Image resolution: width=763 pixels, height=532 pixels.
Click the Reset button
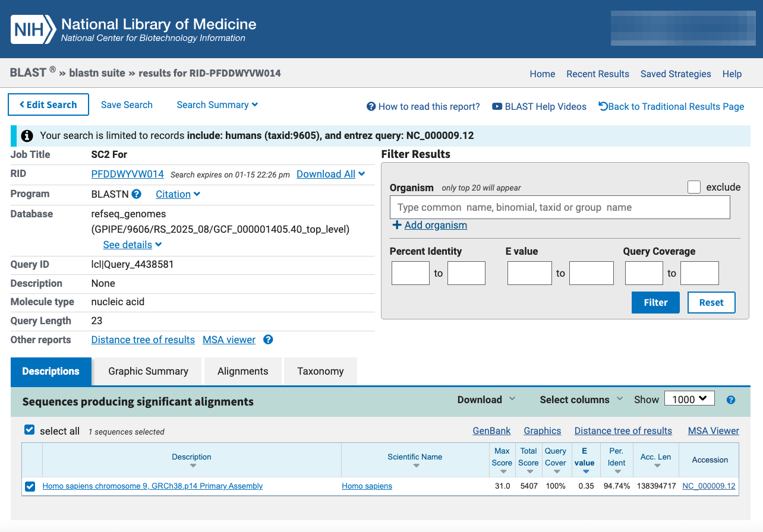click(711, 302)
